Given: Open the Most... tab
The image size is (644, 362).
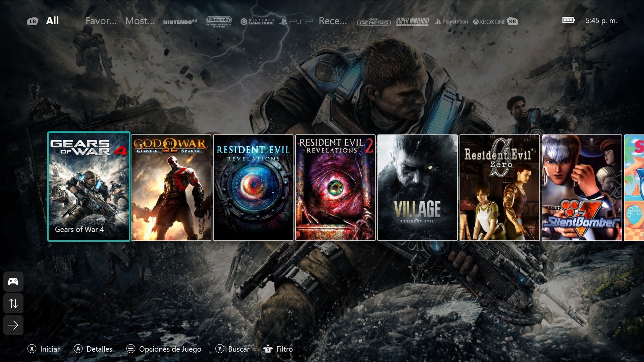Looking at the screenshot, I should point(140,21).
